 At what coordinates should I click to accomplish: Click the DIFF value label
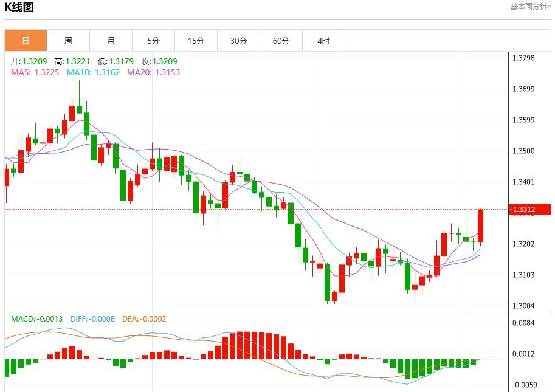[x=92, y=318]
